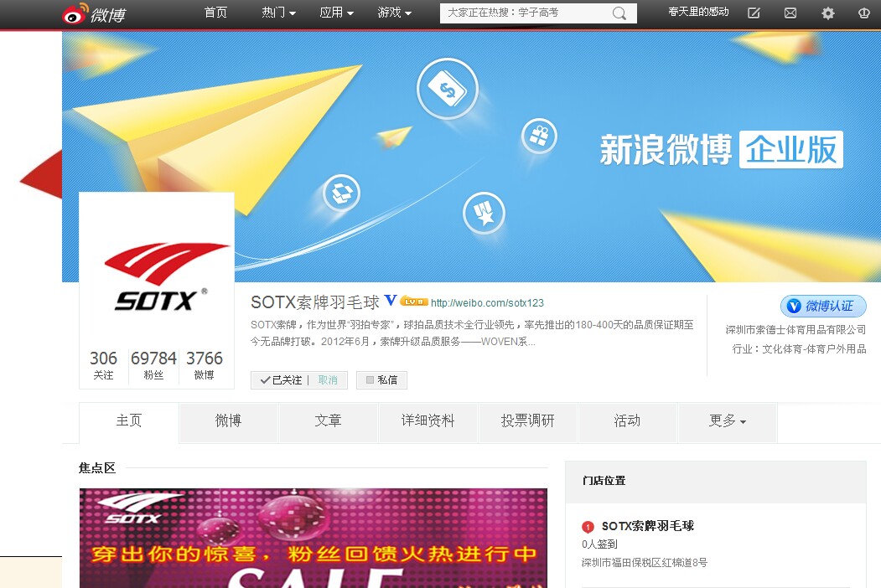Open the 春天里的感动 user link
Viewport: 881px width, 588px height.
click(698, 12)
